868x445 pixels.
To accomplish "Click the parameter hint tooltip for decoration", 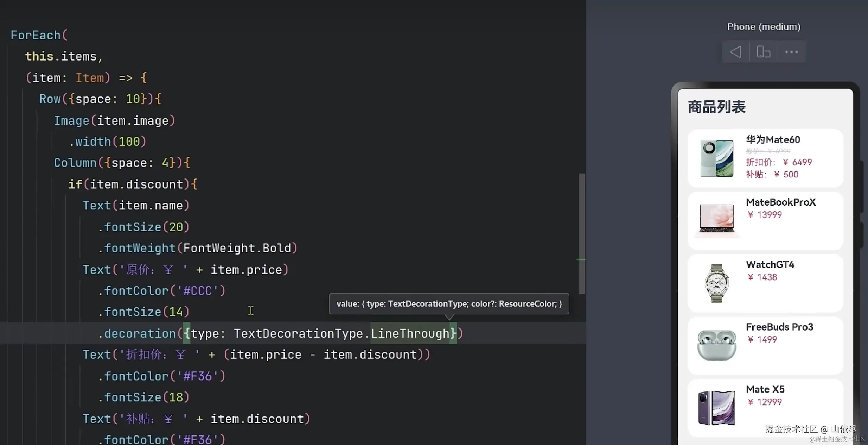I will pyautogui.click(x=449, y=304).
